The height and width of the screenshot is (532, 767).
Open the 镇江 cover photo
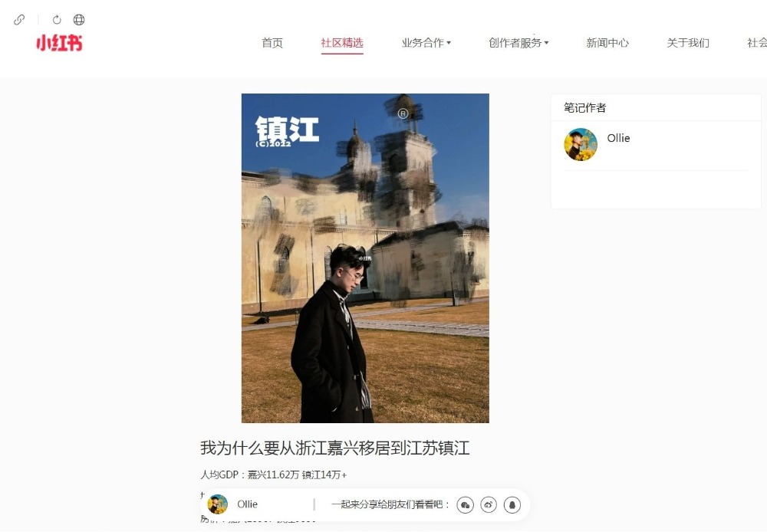tap(365, 258)
